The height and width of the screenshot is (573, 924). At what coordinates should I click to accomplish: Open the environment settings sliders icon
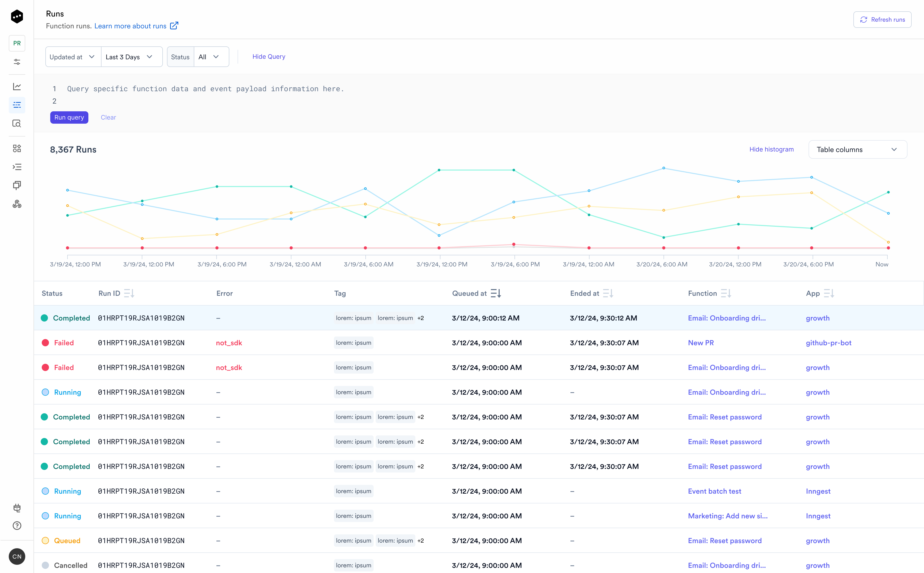17,62
